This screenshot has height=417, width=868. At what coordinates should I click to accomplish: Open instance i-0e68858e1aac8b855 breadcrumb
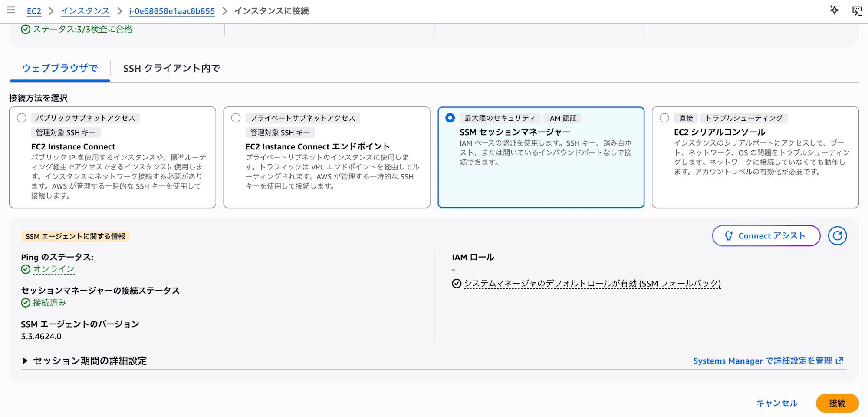pos(172,11)
